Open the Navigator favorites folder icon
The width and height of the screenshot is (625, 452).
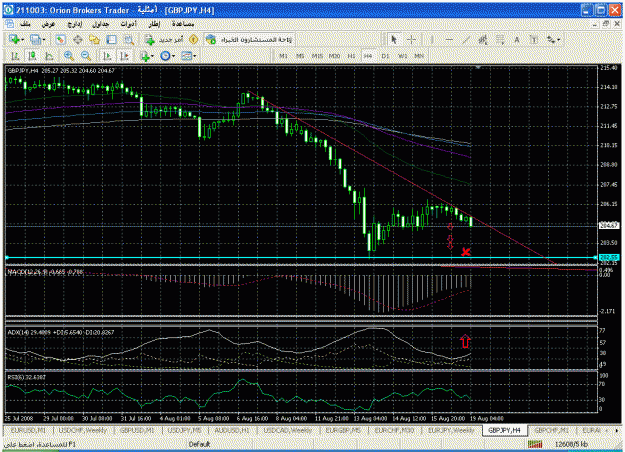coord(94,39)
